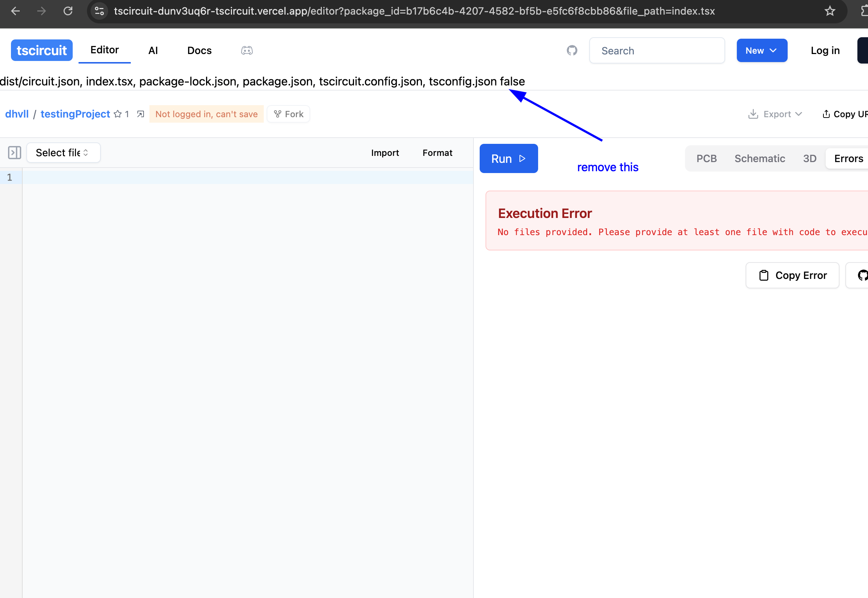Click the Search input field
Image resolution: width=868 pixels, height=598 pixels.
coord(656,51)
